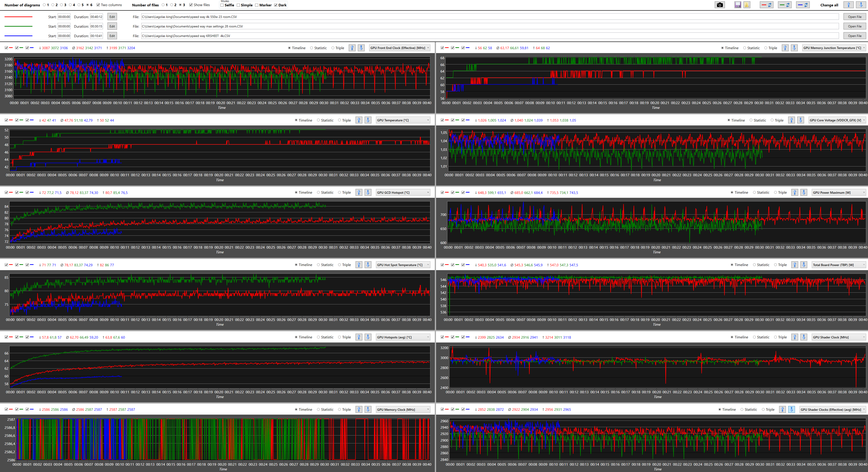868x472 pixels.
Task: Select Triple view for GPU Memory Junction Temperature
Action: coord(766,48)
